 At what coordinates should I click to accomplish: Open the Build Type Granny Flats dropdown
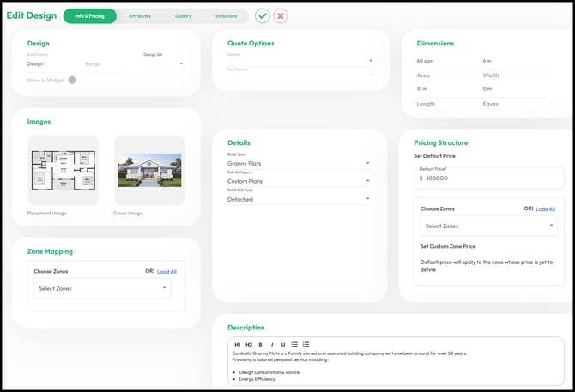299,163
